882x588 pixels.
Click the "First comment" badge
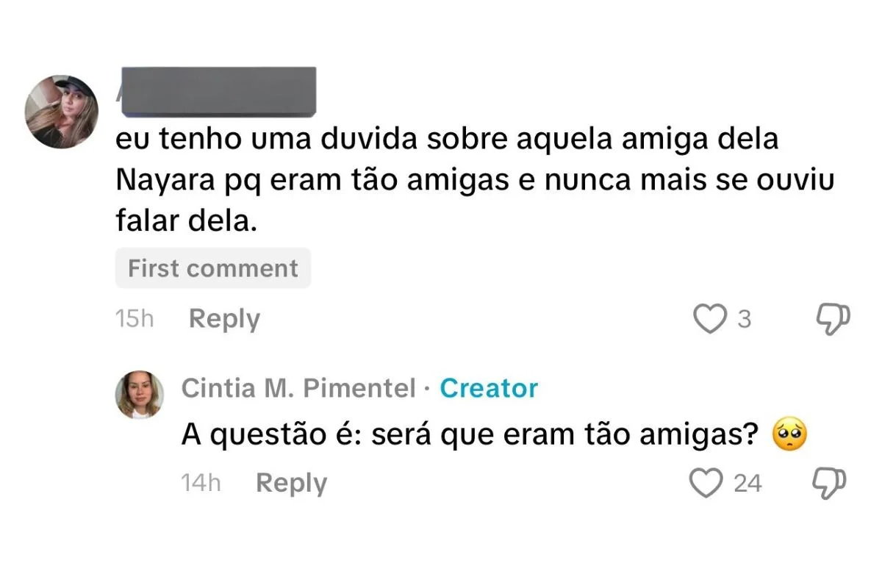tap(213, 268)
